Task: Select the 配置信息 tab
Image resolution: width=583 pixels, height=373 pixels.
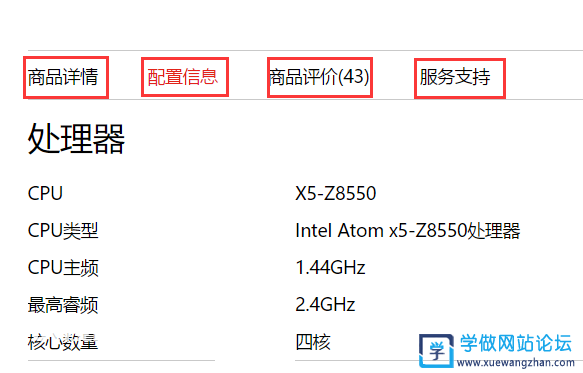Action: [x=182, y=77]
